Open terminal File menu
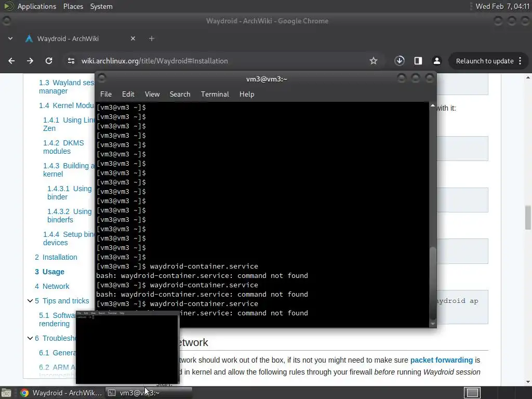The width and height of the screenshot is (532, 399). pyautogui.click(x=106, y=94)
